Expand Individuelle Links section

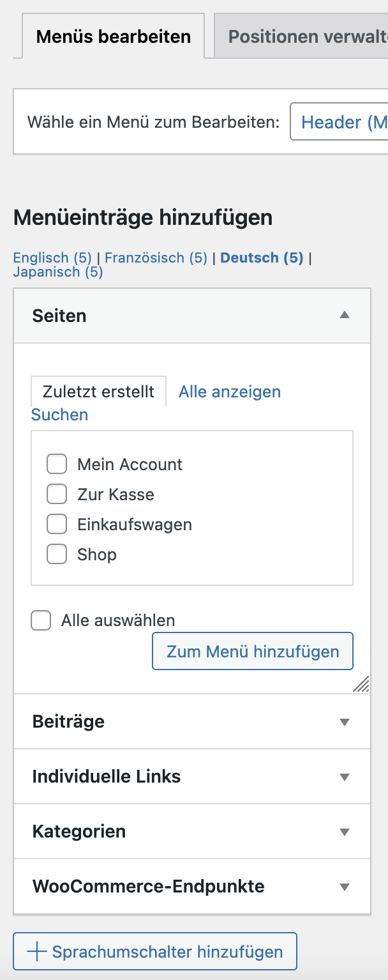tap(192, 776)
